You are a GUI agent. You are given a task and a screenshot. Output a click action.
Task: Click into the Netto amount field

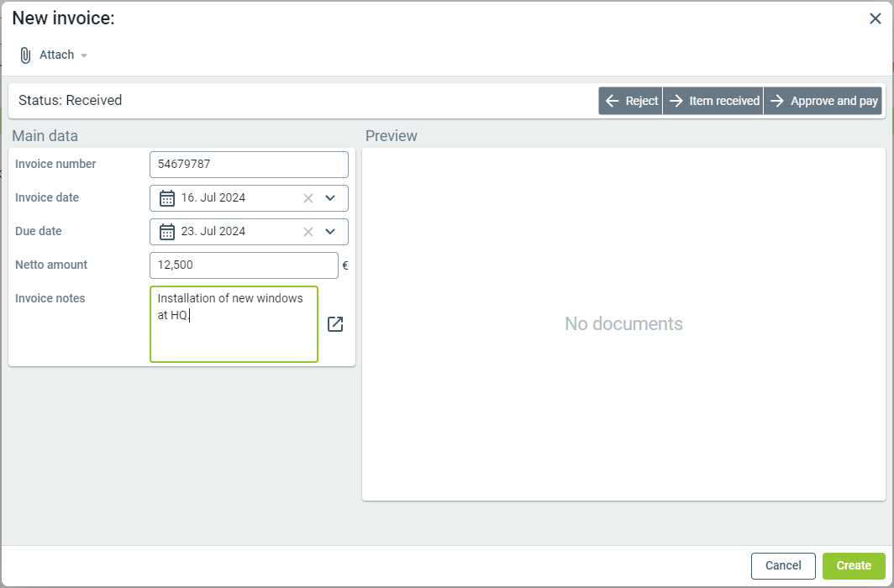point(244,265)
